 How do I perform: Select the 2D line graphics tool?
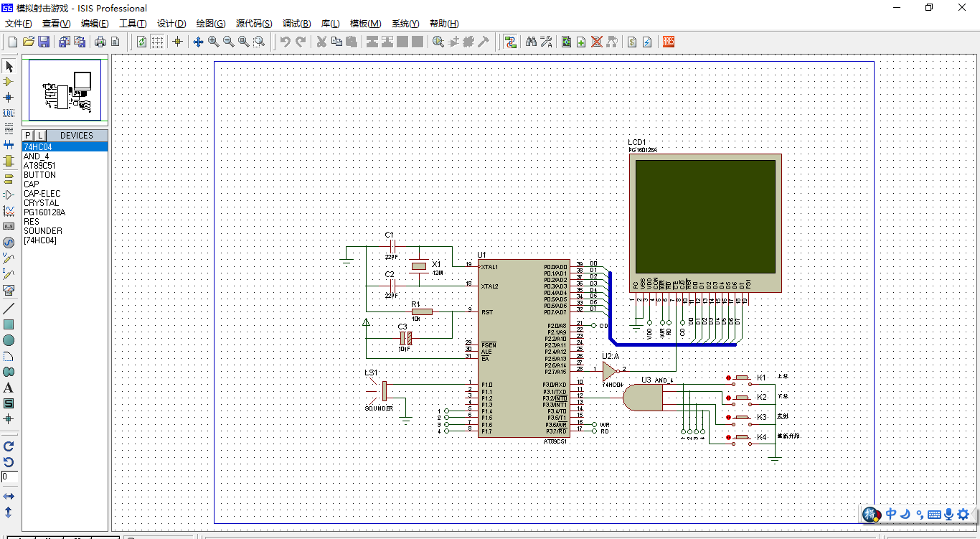(9, 308)
